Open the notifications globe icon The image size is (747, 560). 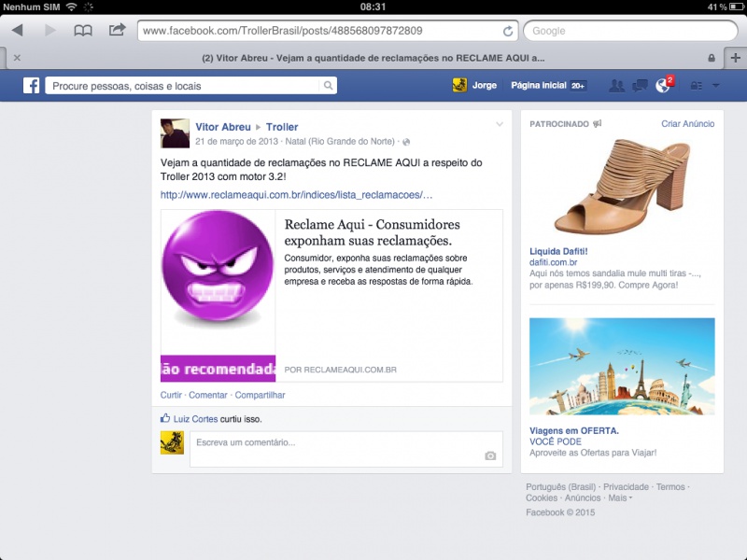[x=663, y=86]
